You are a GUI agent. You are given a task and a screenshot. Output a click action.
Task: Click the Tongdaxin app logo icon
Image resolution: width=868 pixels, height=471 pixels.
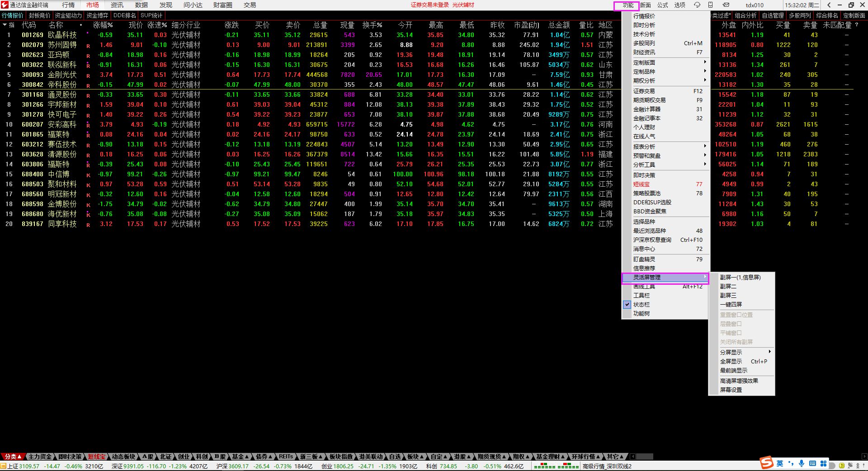[5, 5]
